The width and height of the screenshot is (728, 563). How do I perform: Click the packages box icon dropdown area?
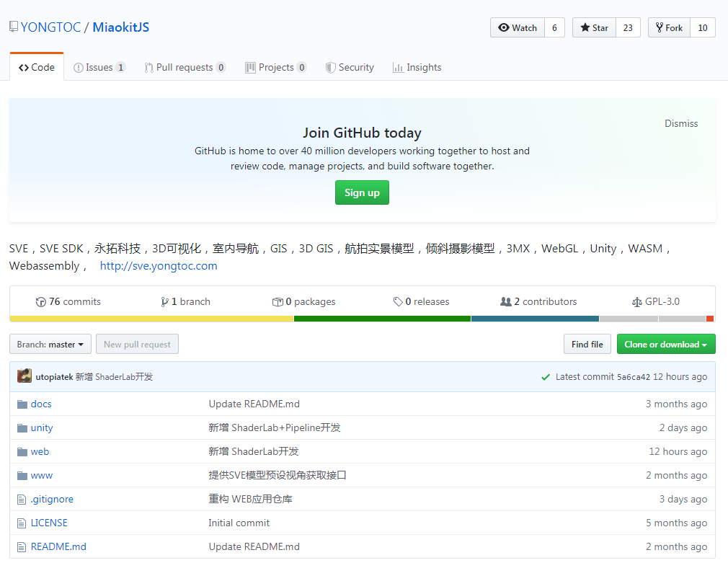click(x=278, y=301)
